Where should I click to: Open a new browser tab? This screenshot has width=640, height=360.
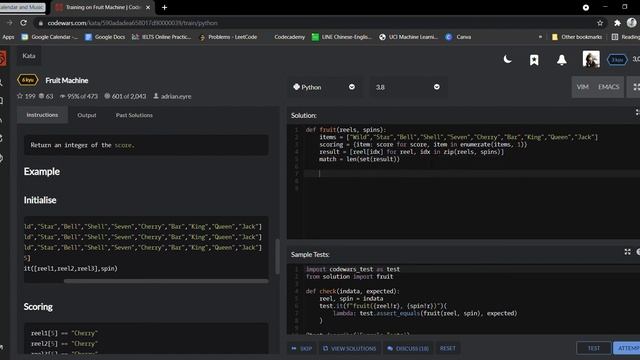(164, 7)
